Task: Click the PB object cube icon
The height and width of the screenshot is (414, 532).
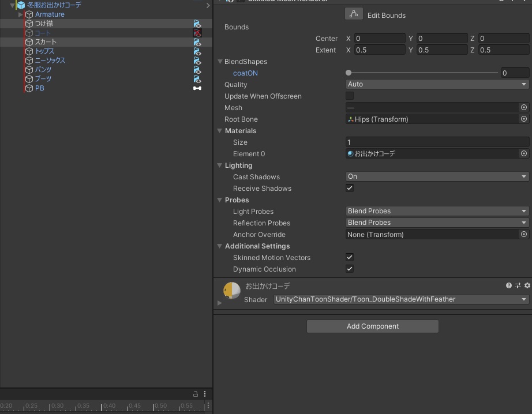Action: [29, 88]
